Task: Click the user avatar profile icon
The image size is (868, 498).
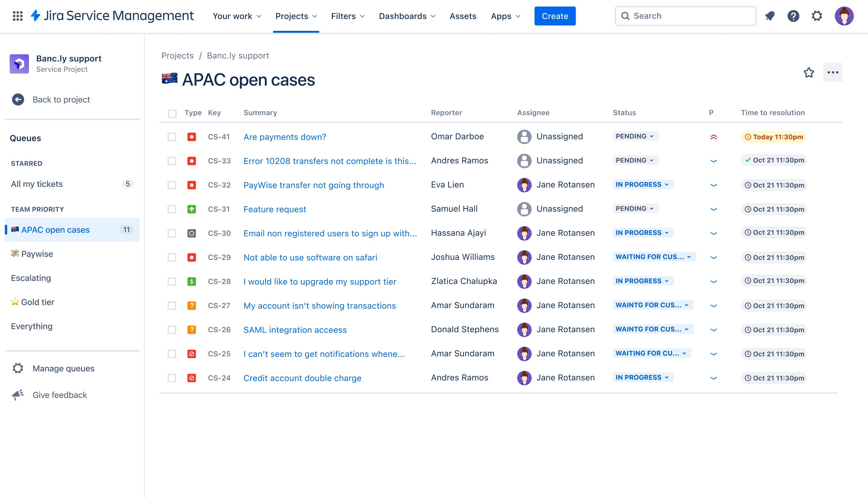Action: coord(845,16)
